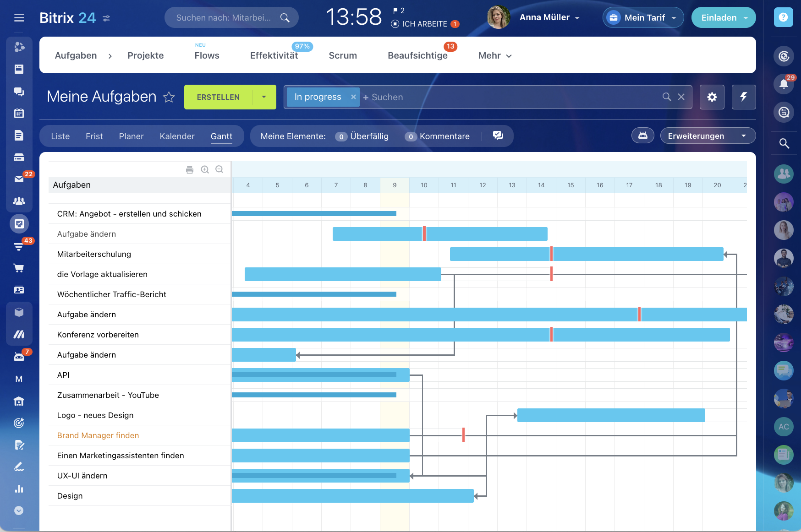Remove the In progress filter chip
The width and height of the screenshot is (801, 532).
coord(353,97)
